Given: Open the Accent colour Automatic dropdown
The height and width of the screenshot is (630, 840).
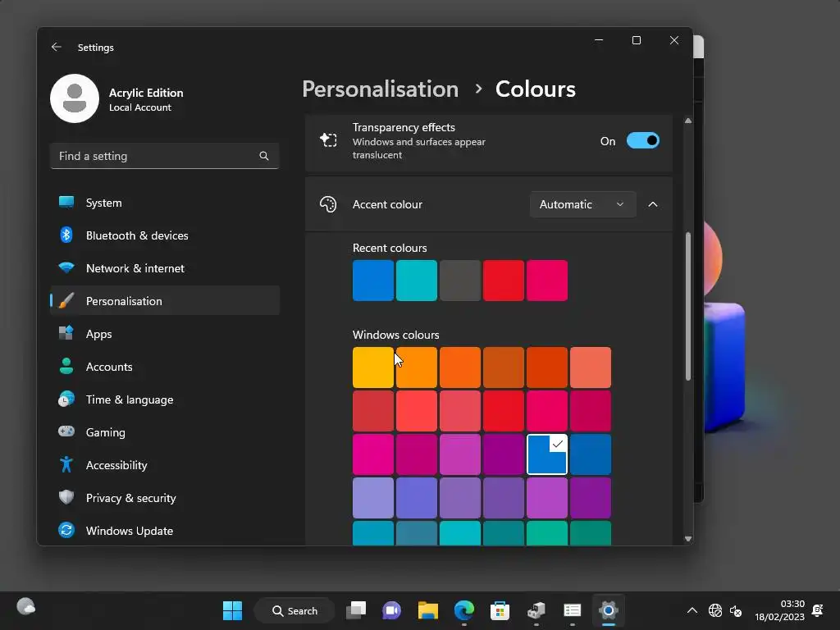Looking at the screenshot, I should pos(583,204).
